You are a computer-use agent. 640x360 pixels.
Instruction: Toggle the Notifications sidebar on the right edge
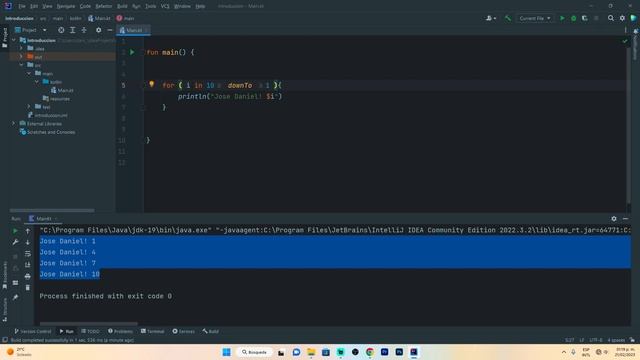coord(636,45)
